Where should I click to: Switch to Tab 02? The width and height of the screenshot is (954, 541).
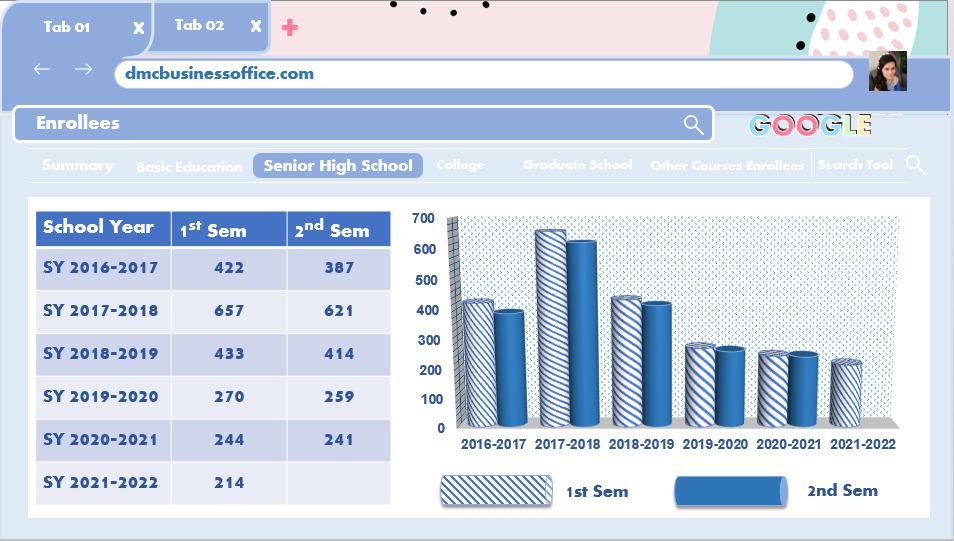point(200,25)
